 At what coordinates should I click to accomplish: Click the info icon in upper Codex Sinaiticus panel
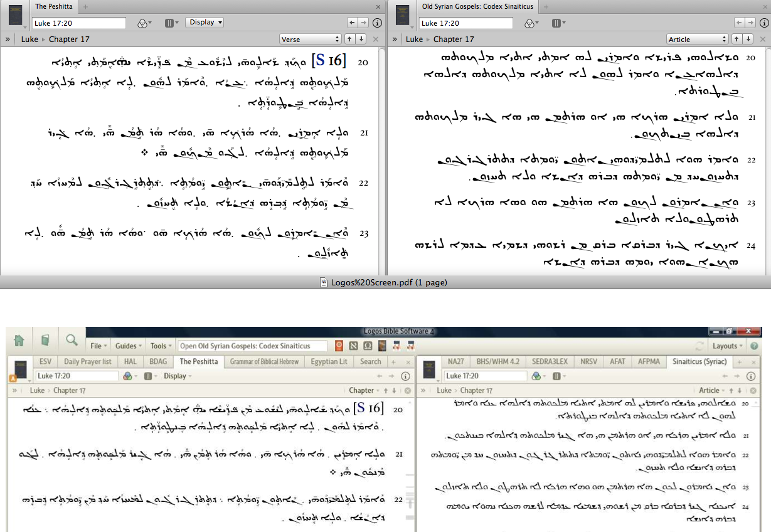tap(765, 23)
